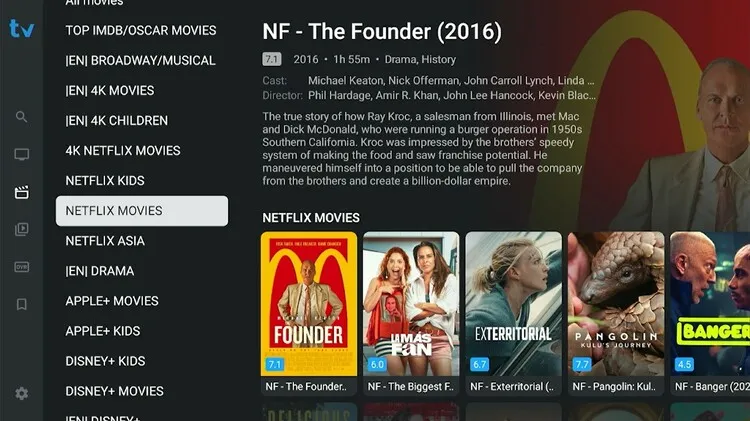
Task: Choose the NETFLIX KIDS category
Action: click(105, 181)
